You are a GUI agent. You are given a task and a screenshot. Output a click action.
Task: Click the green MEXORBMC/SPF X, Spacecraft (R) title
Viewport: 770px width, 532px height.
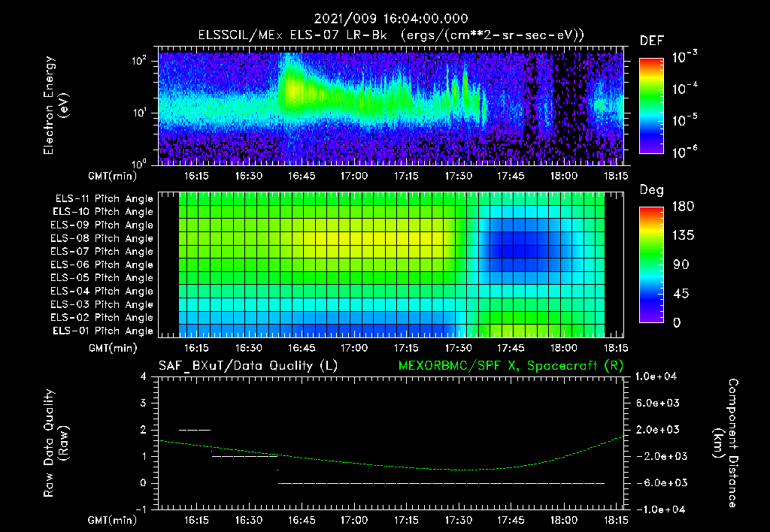tap(511, 366)
